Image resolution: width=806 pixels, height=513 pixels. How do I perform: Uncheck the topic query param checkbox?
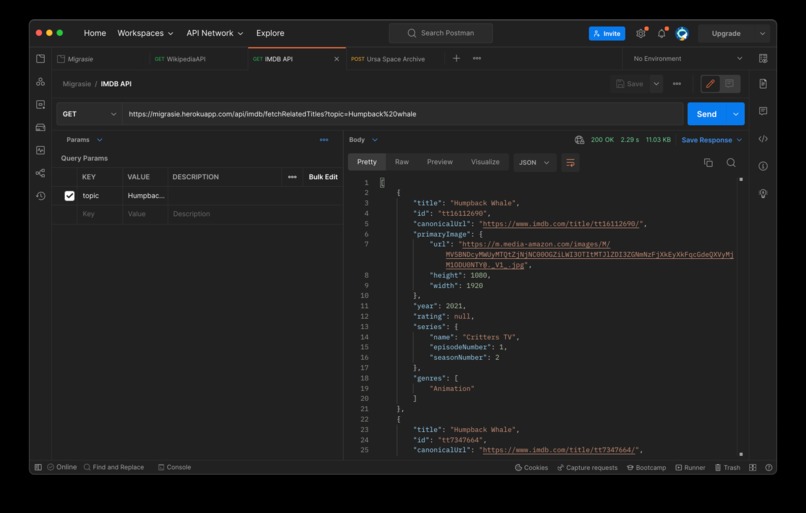[x=69, y=196]
